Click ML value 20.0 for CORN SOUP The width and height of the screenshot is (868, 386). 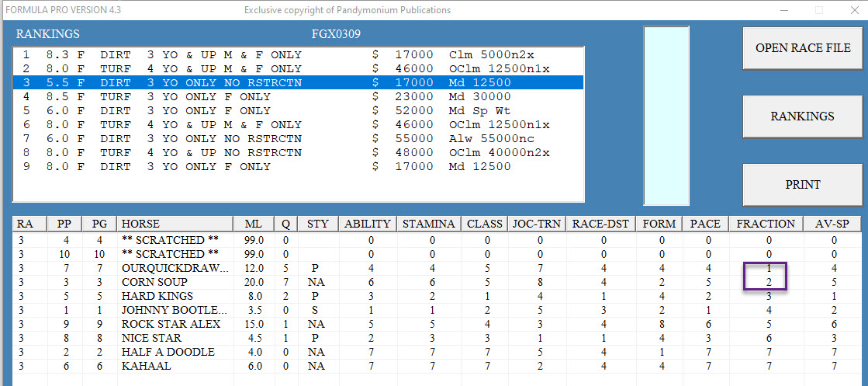click(x=254, y=282)
